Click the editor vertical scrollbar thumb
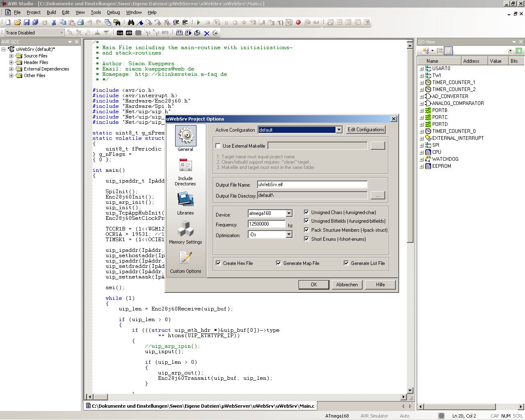Screen dimensions: 525x420 point(410,146)
